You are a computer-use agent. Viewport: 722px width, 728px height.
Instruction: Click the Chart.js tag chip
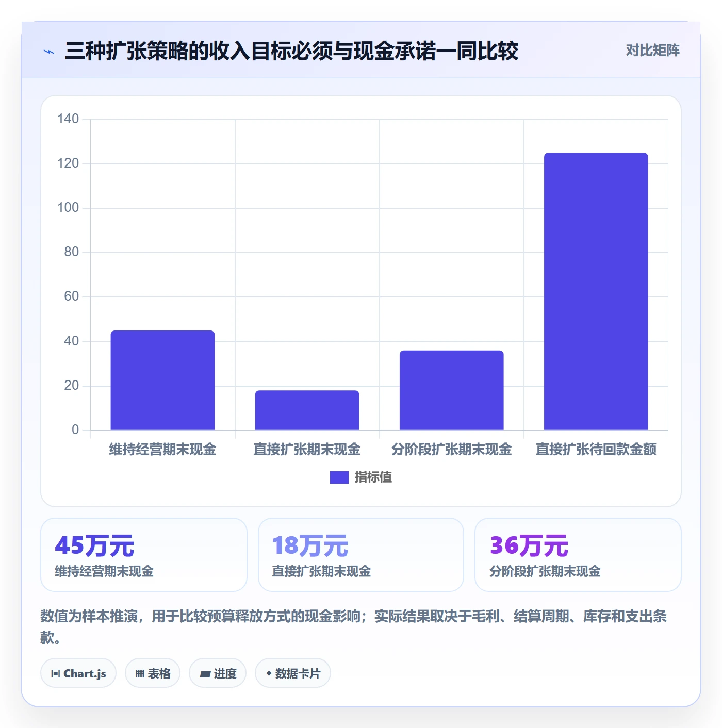click(78, 673)
